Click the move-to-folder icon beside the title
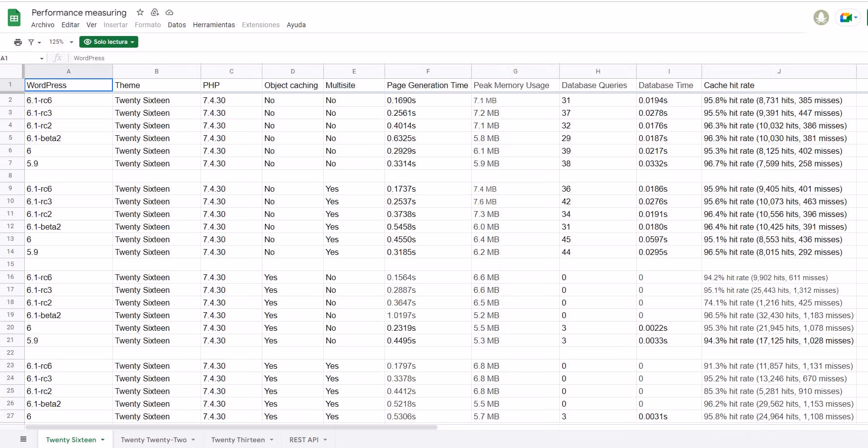 (x=155, y=12)
